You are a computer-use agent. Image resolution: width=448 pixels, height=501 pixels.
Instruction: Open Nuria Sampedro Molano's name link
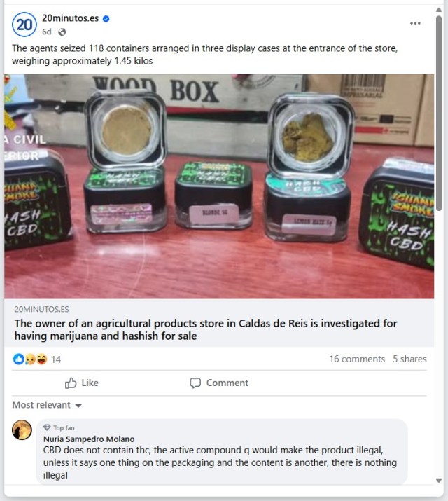89,439
